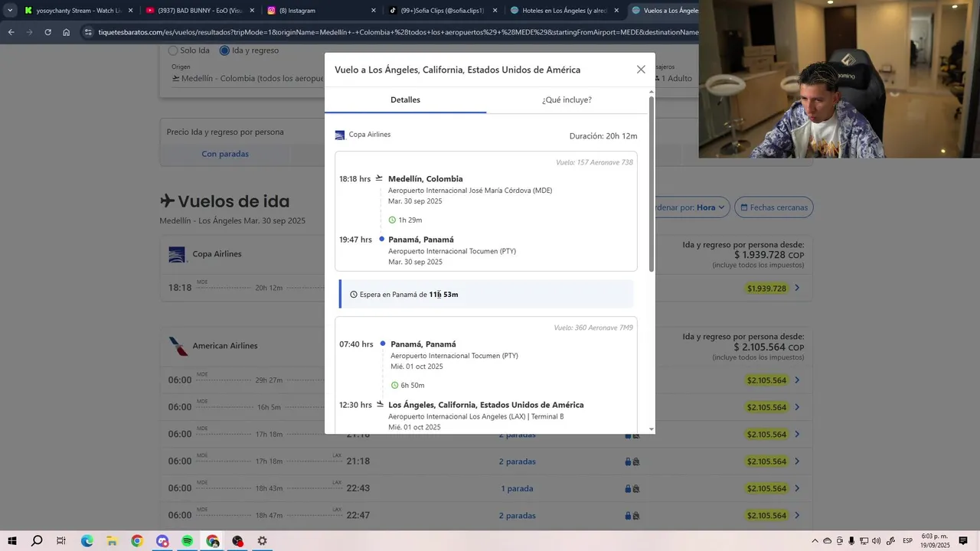Image resolution: width=980 pixels, height=551 pixels.
Task: Switch to the Detalles tab
Action: pos(405,100)
